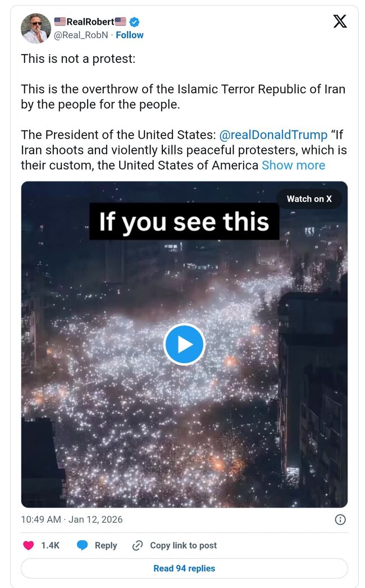The image size is (365, 588).
Task: Click the blue verified badge
Action: (134, 22)
